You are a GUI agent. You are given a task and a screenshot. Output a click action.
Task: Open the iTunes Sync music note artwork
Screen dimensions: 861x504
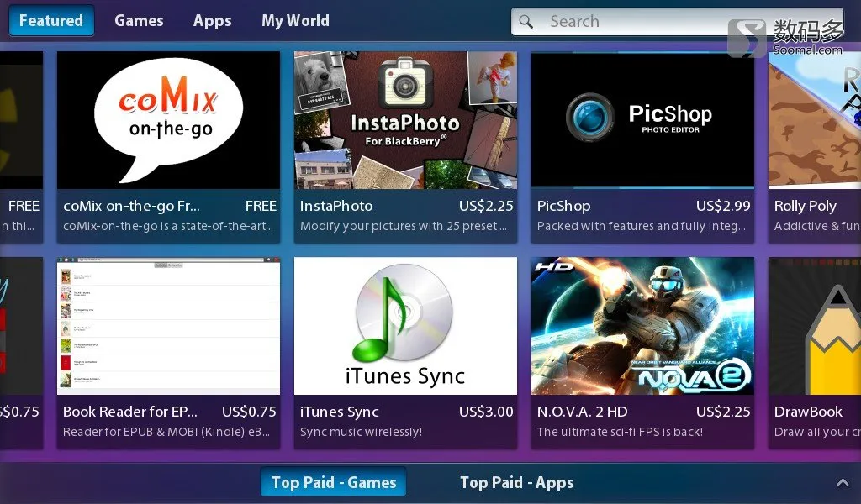405,326
